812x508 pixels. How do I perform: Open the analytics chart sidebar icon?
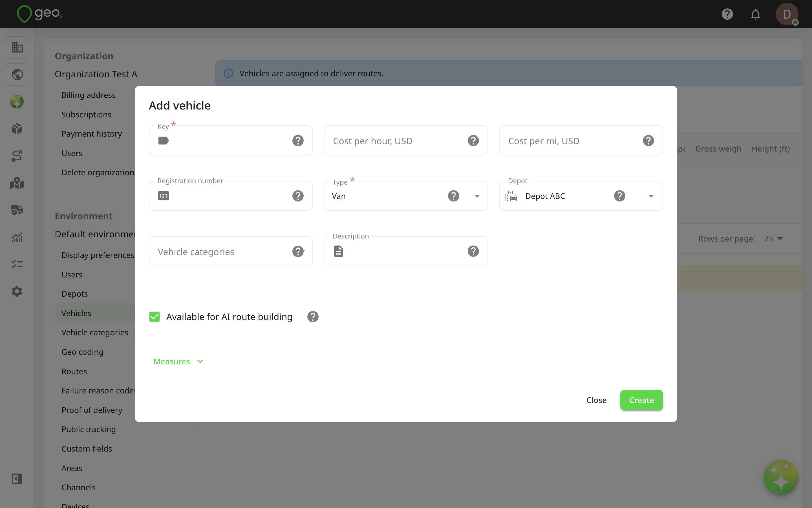(x=17, y=238)
